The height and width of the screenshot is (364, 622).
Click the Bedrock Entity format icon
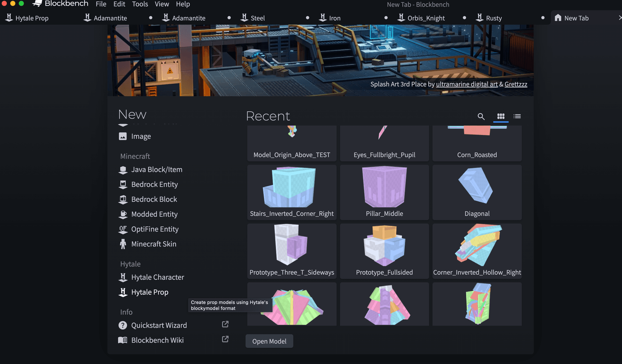(x=123, y=185)
